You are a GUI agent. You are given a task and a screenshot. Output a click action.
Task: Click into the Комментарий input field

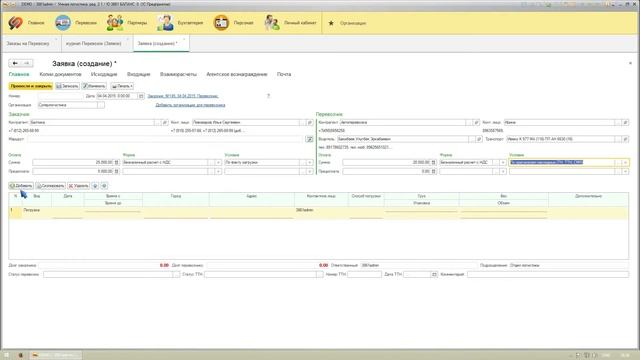(548, 275)
